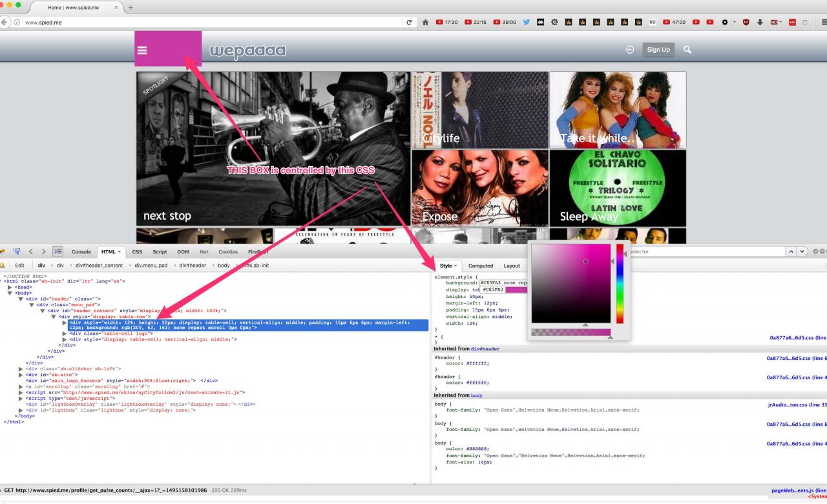Screen dimensions: 827x504
Task: Click the hamburger menu icon in the magenta box
Action: (142, 50)
